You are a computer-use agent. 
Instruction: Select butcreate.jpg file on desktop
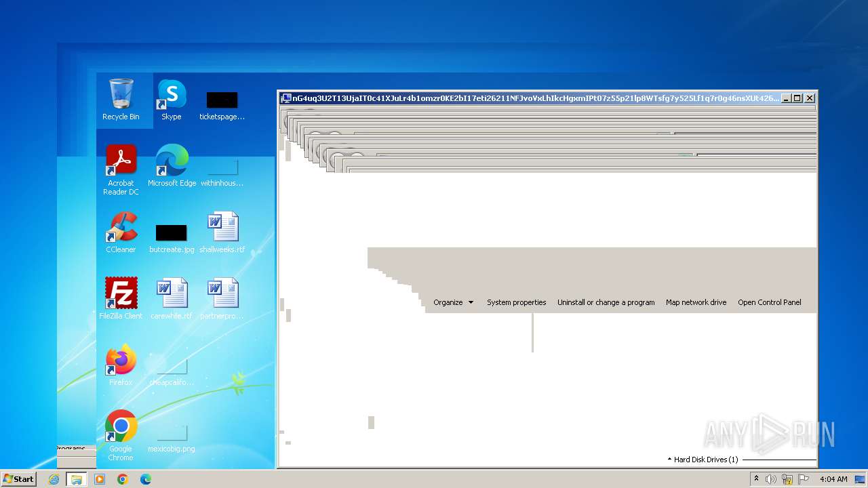(172, 239)
